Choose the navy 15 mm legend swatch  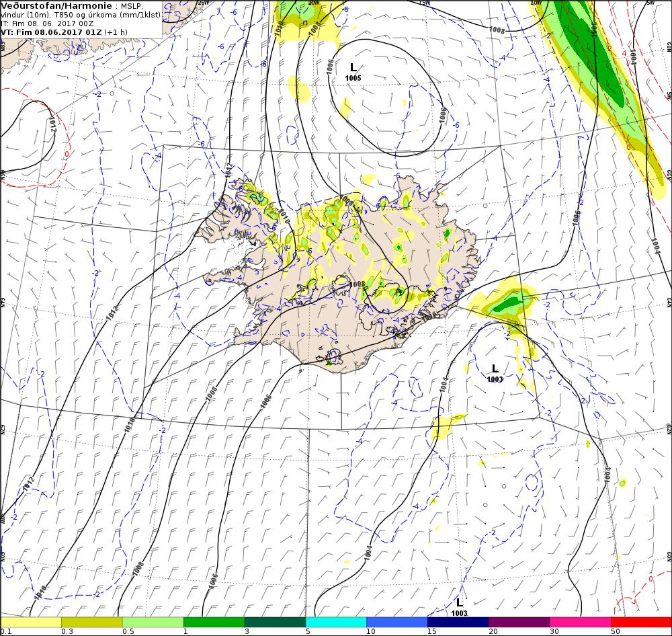coord(458,622)
